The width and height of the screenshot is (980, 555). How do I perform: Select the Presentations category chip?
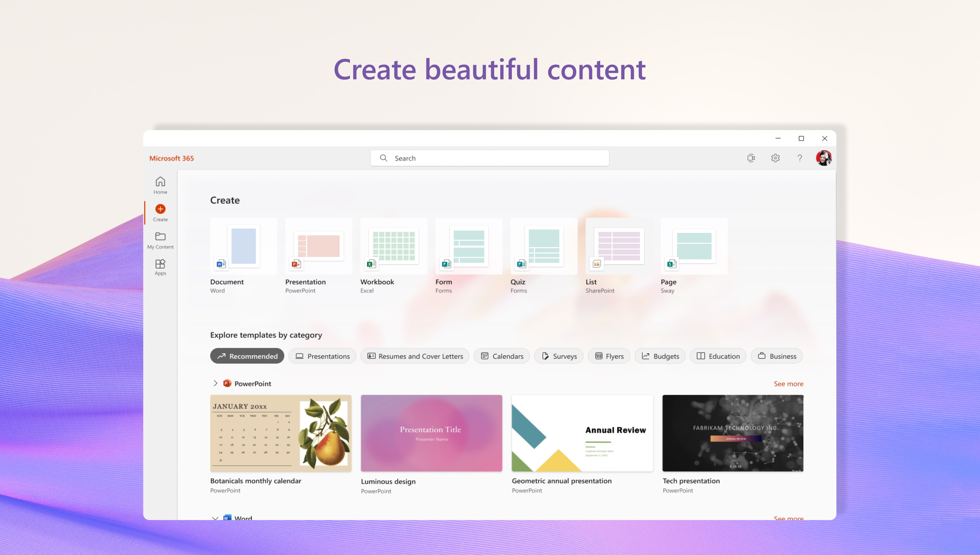click(x=322, y=356)
